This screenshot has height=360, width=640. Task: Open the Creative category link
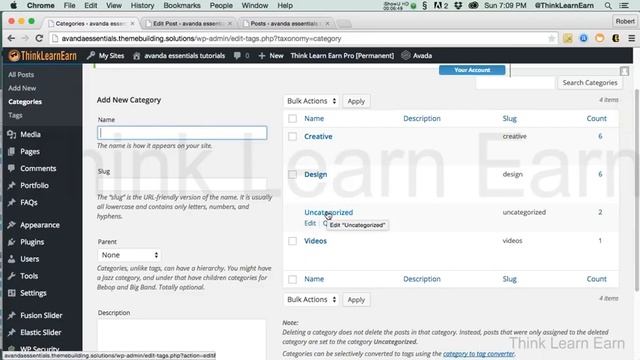(318, 136)
